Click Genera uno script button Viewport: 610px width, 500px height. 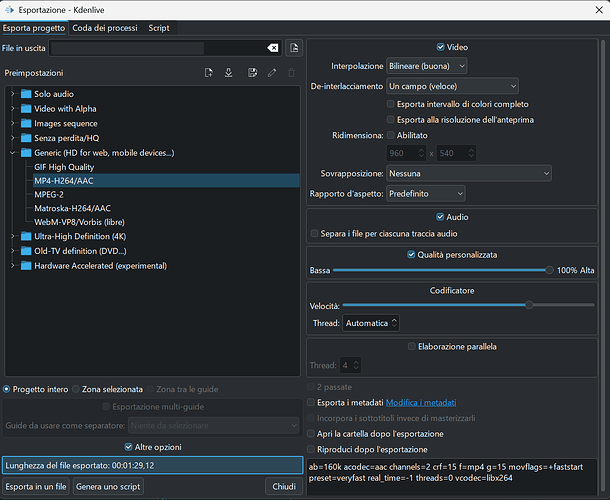pyautogui.click(x=108, y=486)
